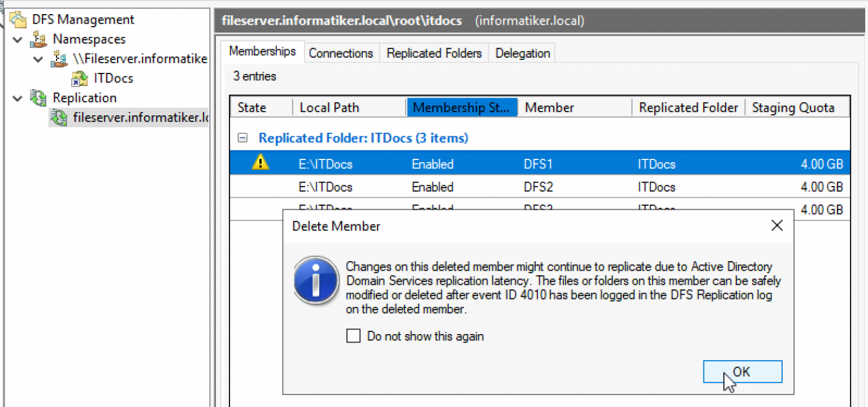This screenshot has height=407, width=868.
Task: Click the fileserver.informatiker replication group icon
Action: pos(59,117)
